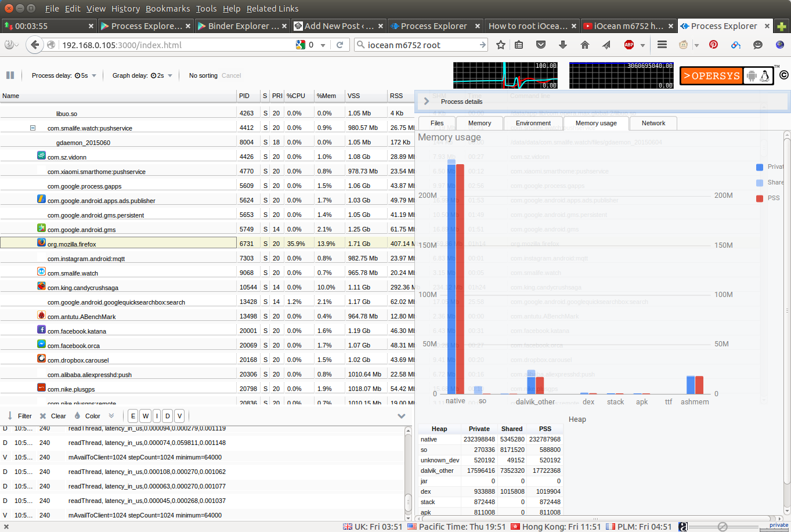Click the Antutu icon beside com.antutu.ABenchMark
This screenshot has height=532, width=791.
click(x=41, y=315)
